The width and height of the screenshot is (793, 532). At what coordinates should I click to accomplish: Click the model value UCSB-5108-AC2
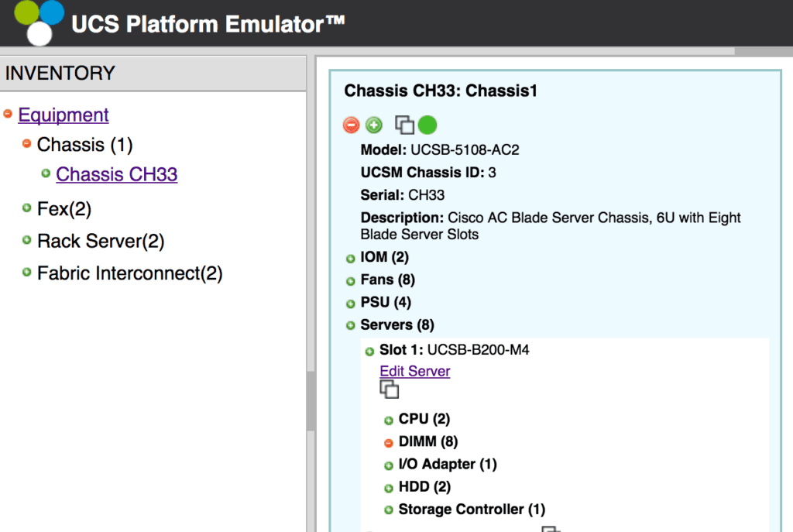tap(465, 149)
